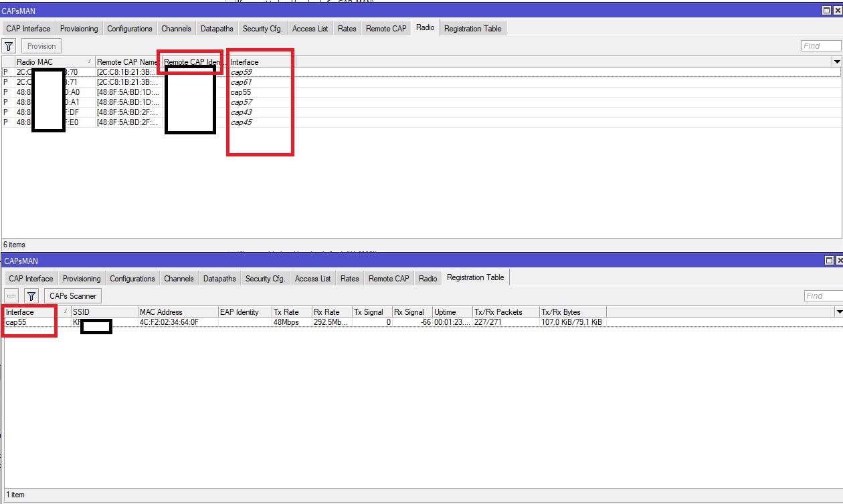Select Registration Table tab in the lower window
This screenshot has width=843, height=504.
(476, 277)
